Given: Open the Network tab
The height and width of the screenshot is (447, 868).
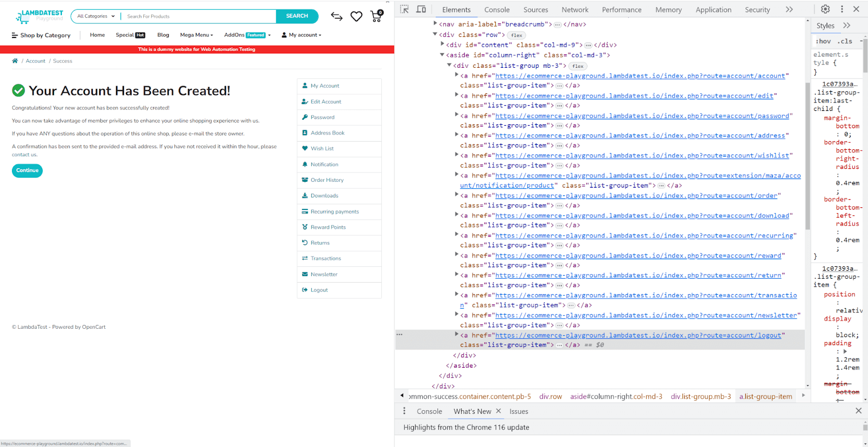Looking at the screenshot, I should pyautogui.click(x=575, y=10).
